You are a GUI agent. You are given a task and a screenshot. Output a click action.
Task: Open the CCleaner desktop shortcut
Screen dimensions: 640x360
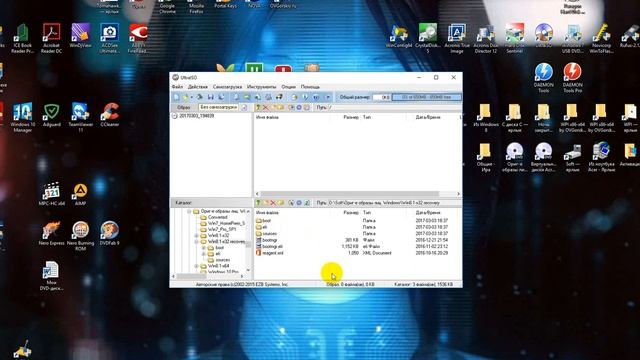[109, 115]
